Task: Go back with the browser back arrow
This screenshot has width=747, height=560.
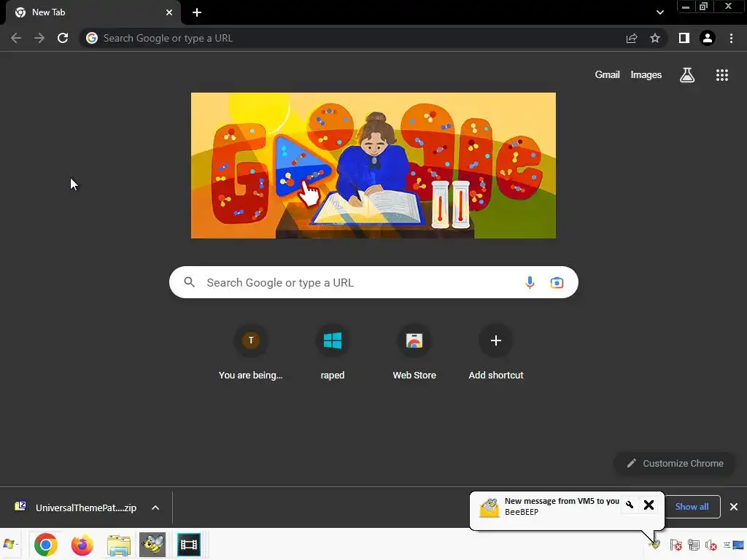Action: [16, 38]
